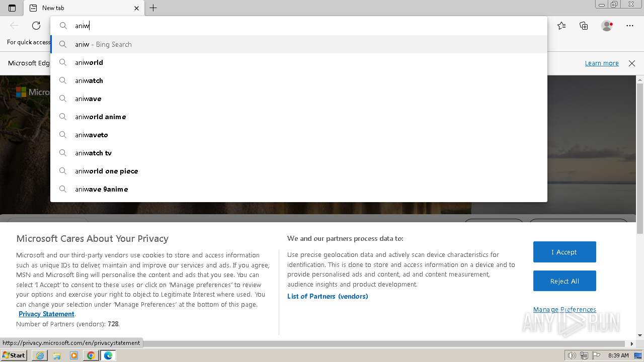Click the volume speaker tray icon
The image size is (644, 362).
[x=572, y=355]
